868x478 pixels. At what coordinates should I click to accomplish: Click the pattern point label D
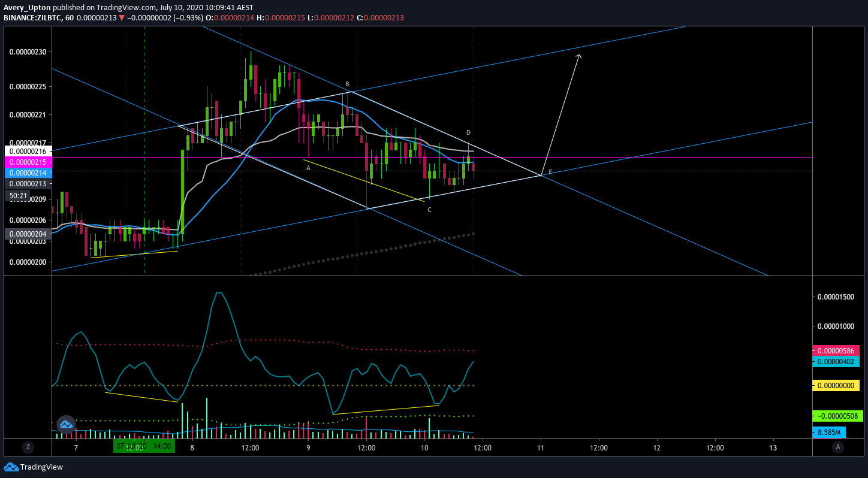tap(468, 132)
